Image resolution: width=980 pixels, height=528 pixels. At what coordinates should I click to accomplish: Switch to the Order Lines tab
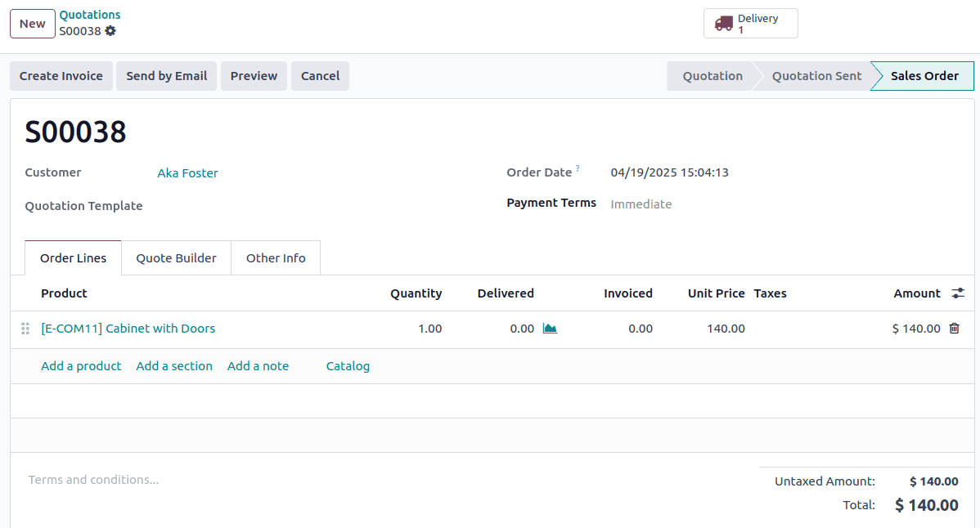[x=73, y=257]
